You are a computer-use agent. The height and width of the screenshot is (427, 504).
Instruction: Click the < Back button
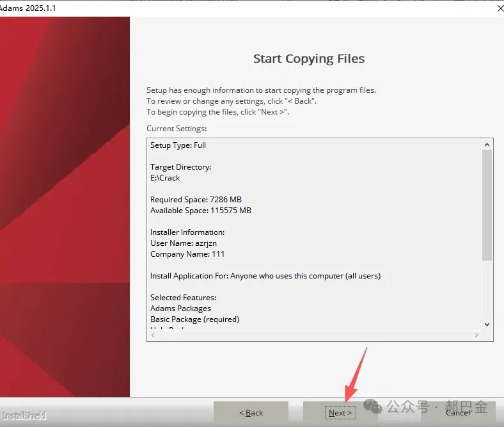click(251, 412)
